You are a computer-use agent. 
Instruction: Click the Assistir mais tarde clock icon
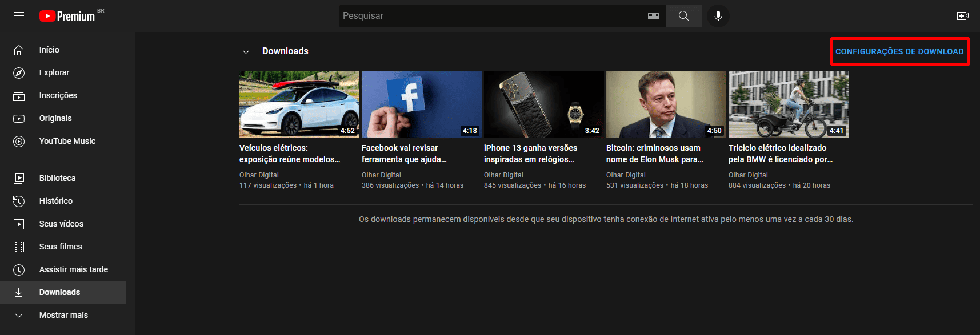[19, 270]
